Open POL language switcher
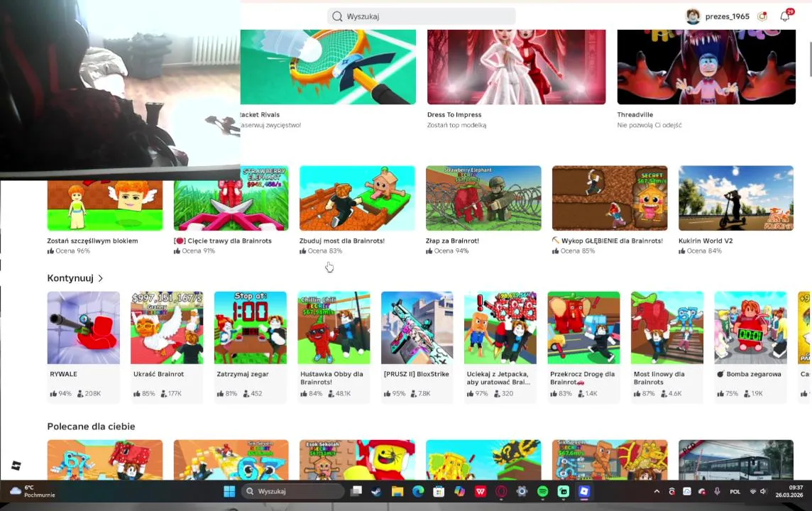The image size is (812, 511). 735,492
